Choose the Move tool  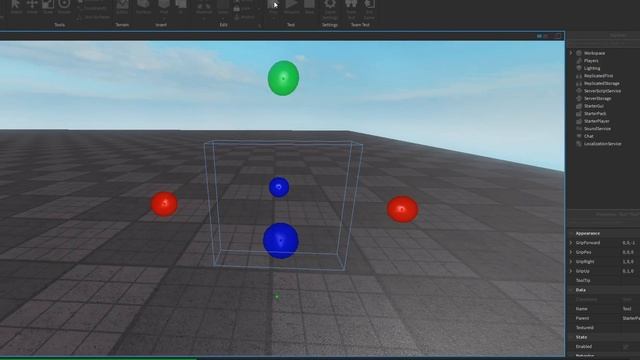[32, 7]
